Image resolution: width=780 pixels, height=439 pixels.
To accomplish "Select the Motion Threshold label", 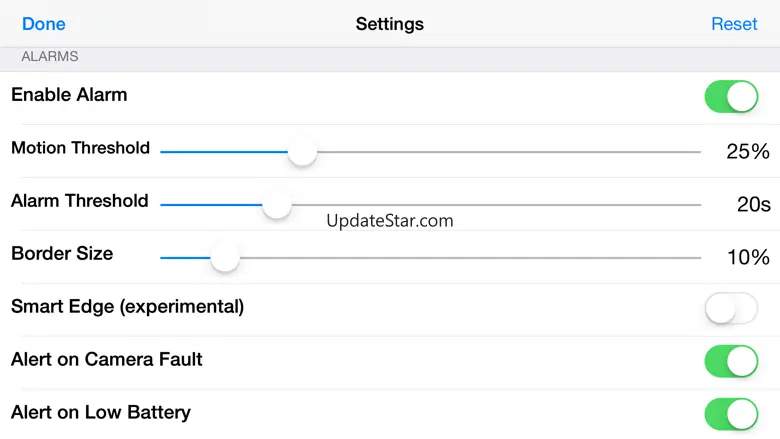I will tap(80, 148).
